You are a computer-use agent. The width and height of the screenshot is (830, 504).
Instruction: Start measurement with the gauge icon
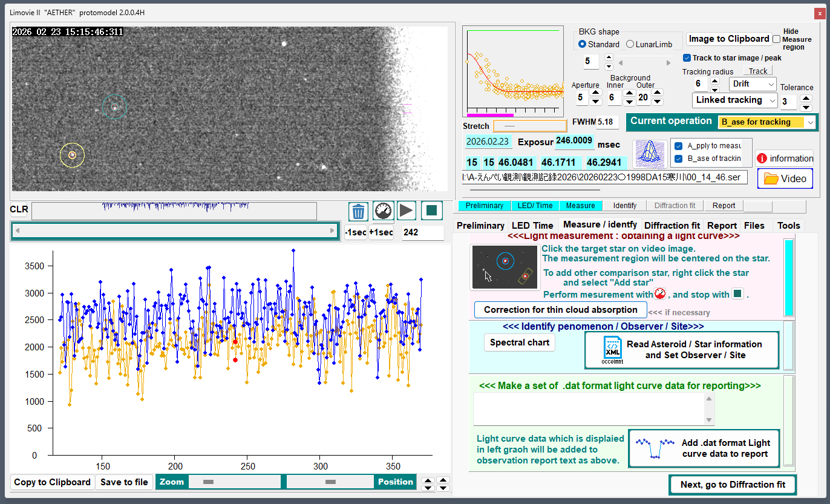tap(383, 211)
